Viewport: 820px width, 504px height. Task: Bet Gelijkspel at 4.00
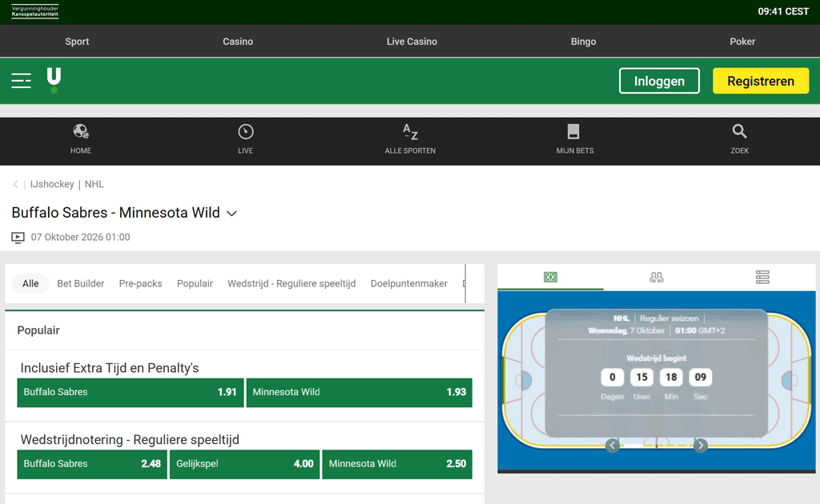point(245,464)
